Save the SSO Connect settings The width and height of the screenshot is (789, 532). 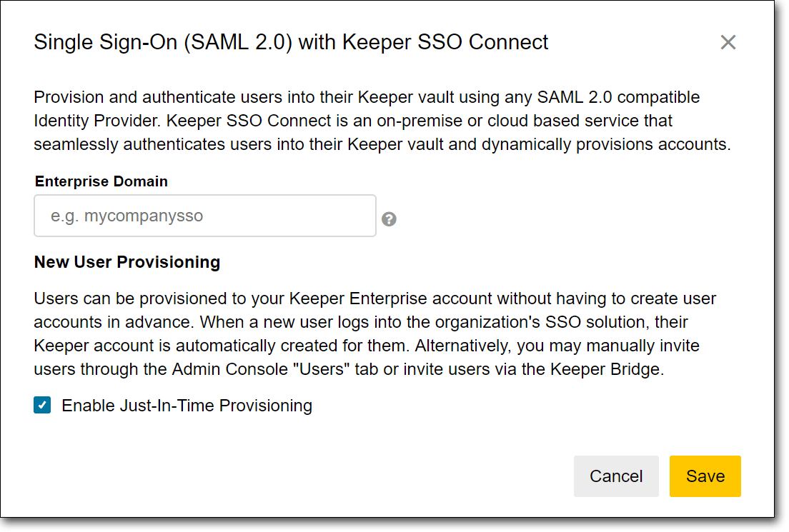coord(705,476)
